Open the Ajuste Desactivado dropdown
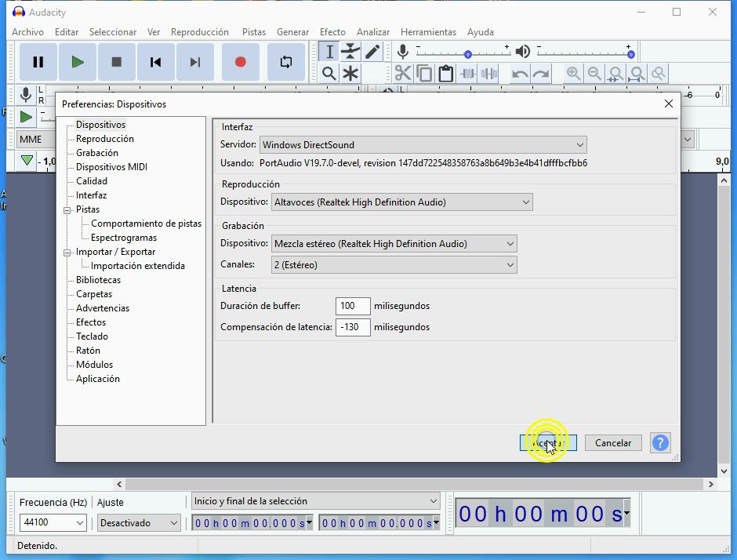This screenshot has height=560, width=737. (x=139, y=523)
